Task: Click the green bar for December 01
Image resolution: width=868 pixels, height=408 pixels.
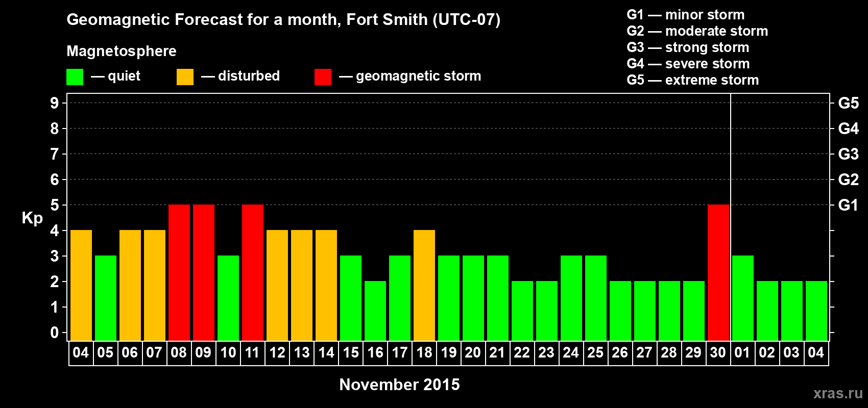Action: point(743,298)
